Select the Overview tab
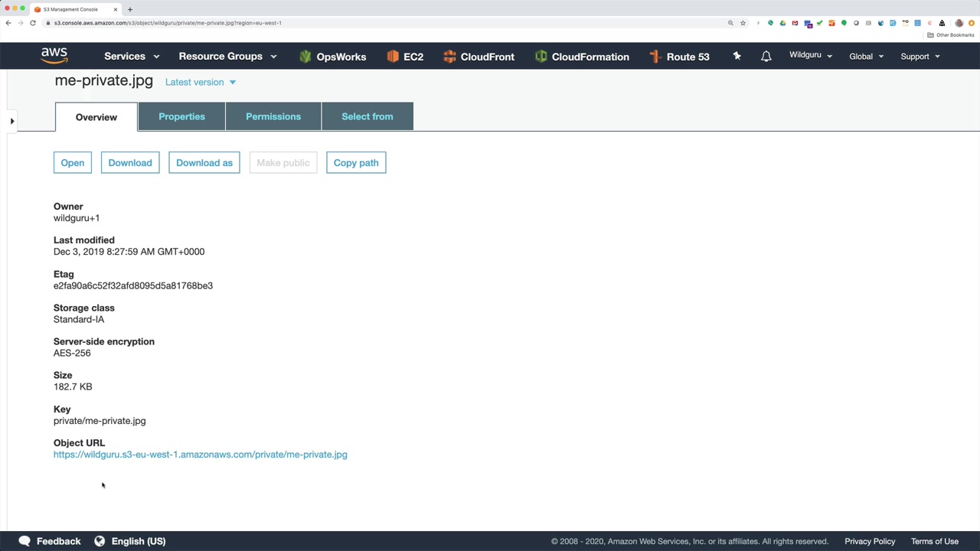980x551 pixels. 96,117
